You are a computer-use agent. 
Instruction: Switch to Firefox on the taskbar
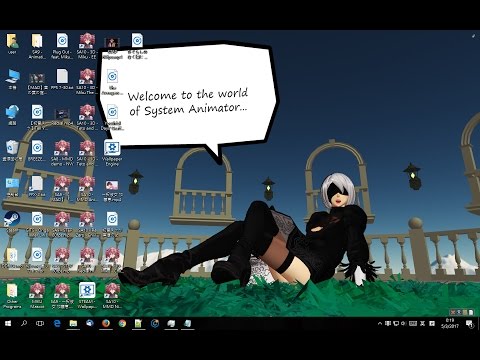click(106, 323)
